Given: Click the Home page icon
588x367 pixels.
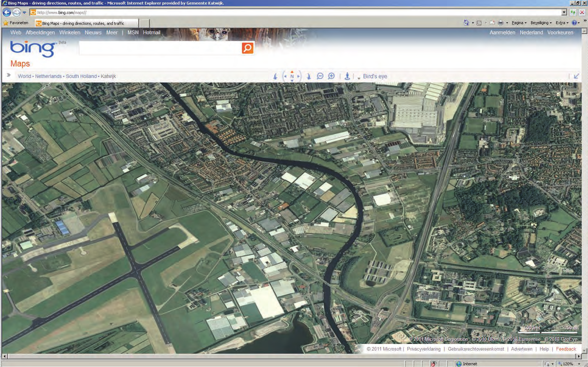Looking at the screenshot, I should click(x=466, y=23).
